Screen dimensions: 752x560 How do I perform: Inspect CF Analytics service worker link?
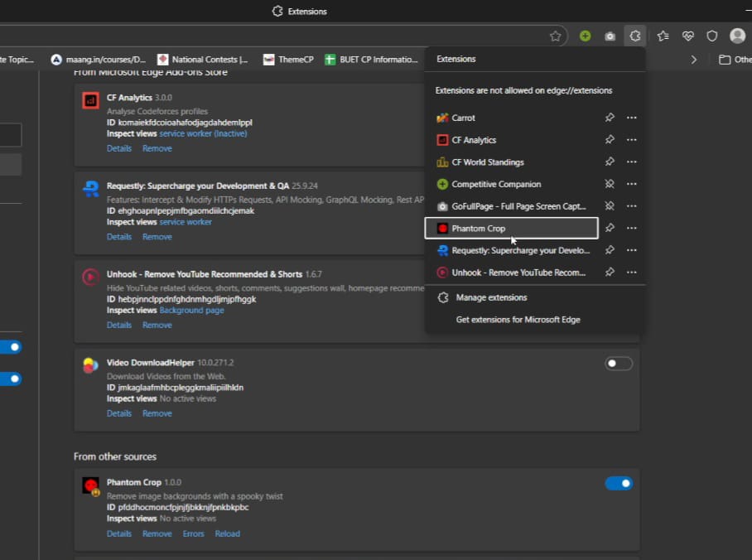(203, 133)
